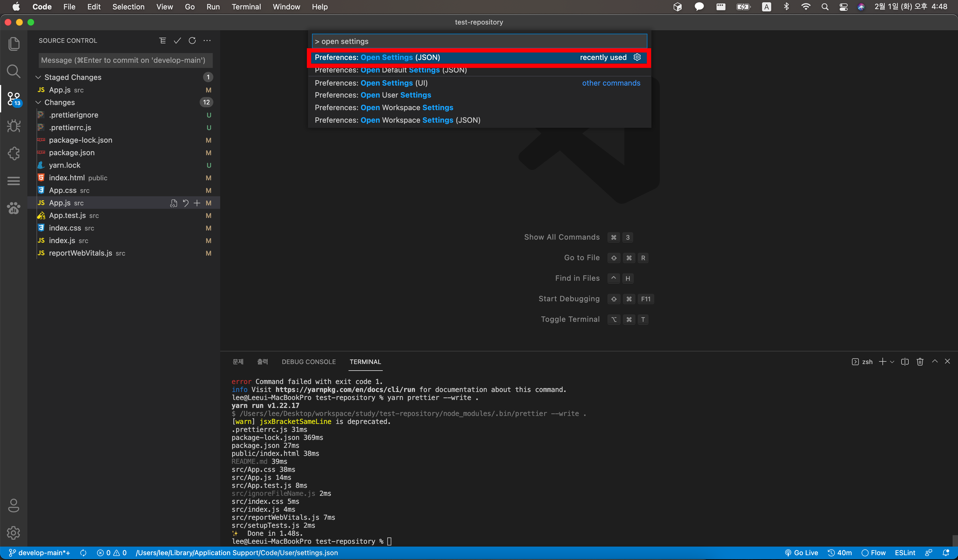Stage changes for App.js with plus icon
The image size is (958, 560).
click(x=197, y=203)
